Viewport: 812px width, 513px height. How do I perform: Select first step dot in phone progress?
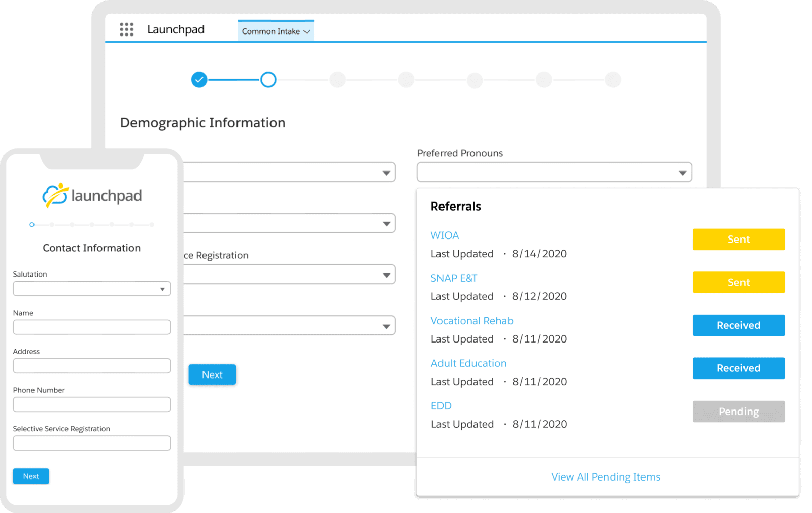pos(32,224)
